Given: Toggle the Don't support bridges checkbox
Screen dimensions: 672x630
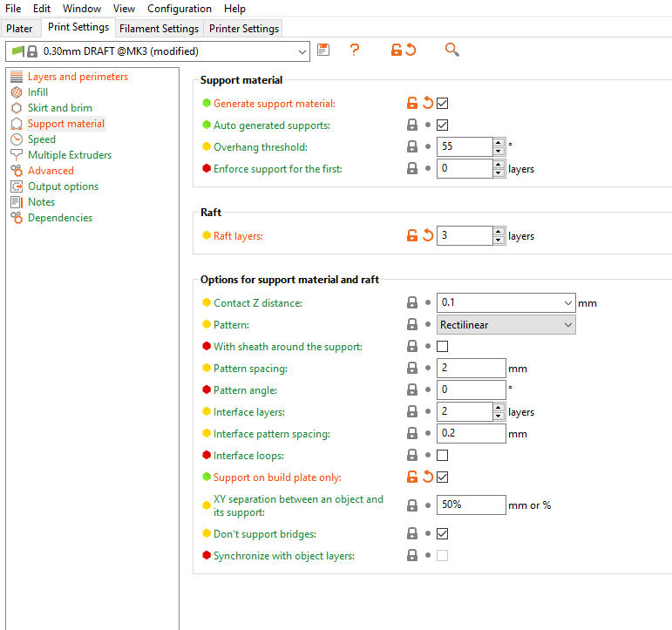Looking at the screenshot, I should [x=443, y=533].
